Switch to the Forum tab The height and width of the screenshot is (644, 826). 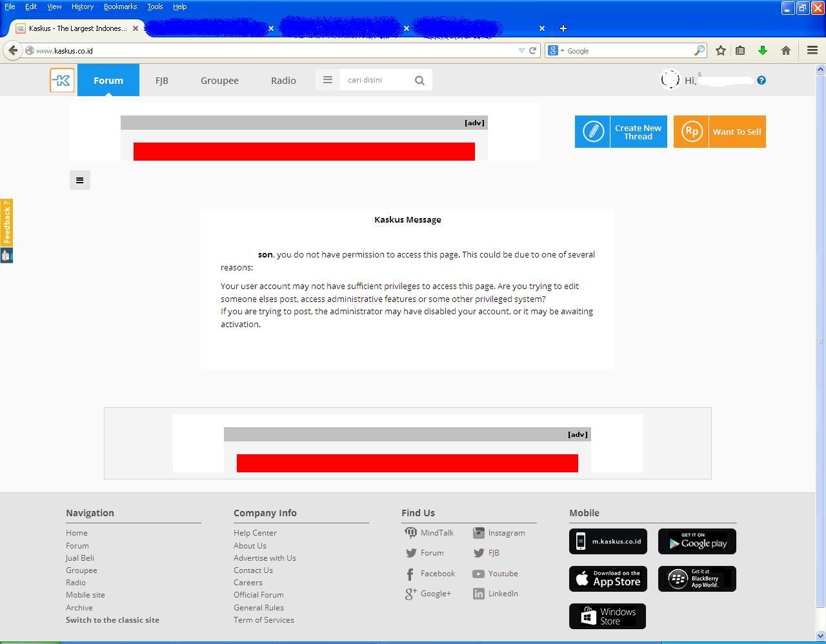pyautogui.click(x=108, y=80)
